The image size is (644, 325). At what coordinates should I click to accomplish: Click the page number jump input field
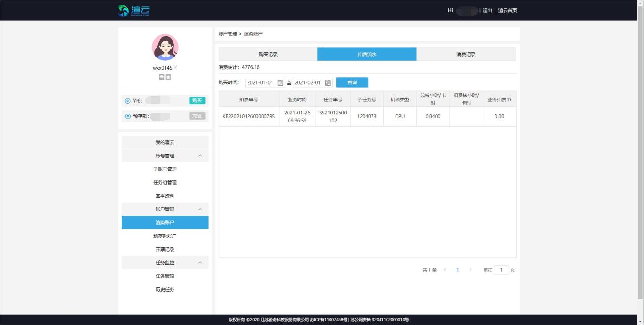click(501, 270)
